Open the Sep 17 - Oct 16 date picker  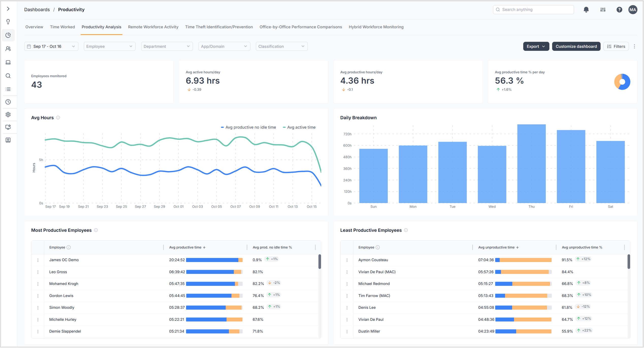51,47
